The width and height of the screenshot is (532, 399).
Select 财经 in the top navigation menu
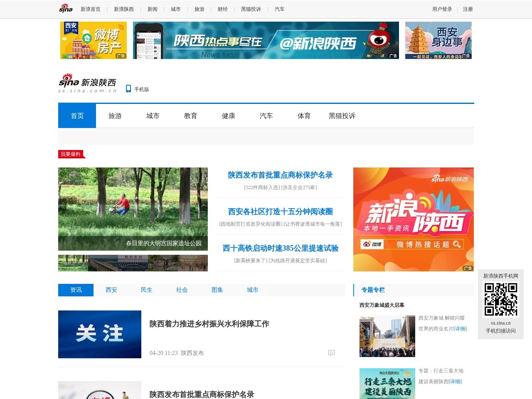tap(223, 8)
